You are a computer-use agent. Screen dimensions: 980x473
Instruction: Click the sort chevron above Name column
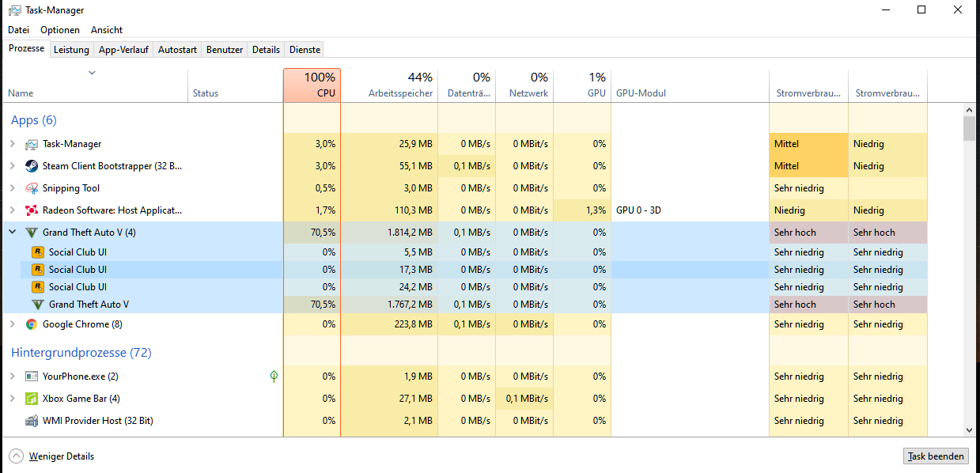click(x=92, y=73)
